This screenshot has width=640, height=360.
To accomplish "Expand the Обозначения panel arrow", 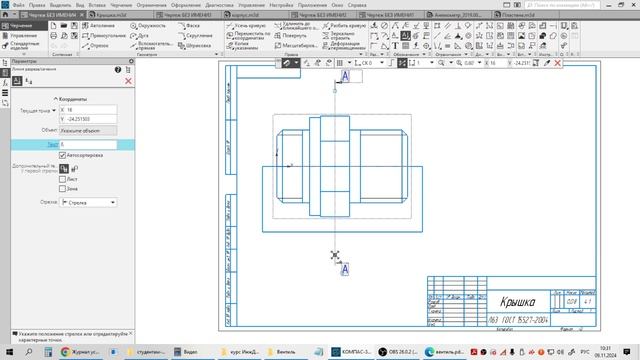I will [424, 54].
